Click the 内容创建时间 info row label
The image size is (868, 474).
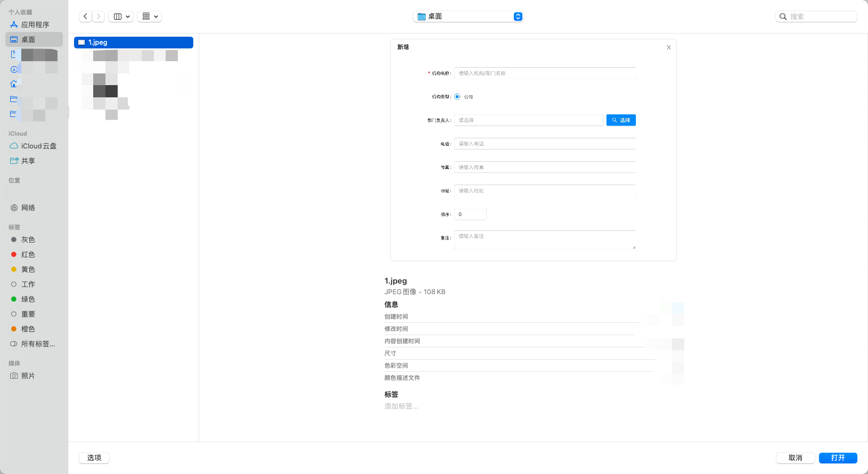(402, 341)
